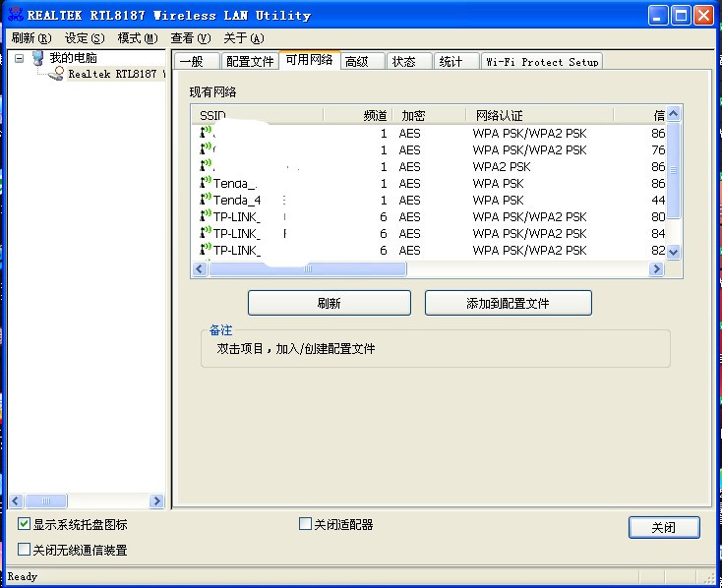
Task: Minimize the Wireless LAN Utility window
Action: tap(658, 15)
